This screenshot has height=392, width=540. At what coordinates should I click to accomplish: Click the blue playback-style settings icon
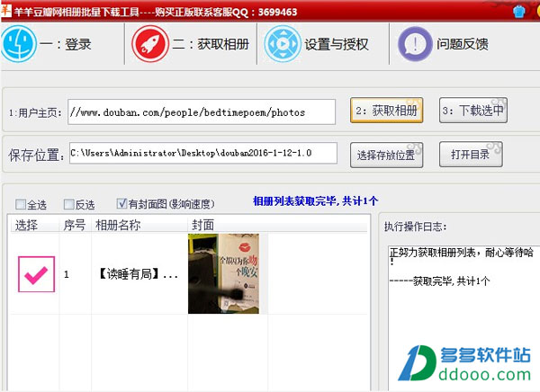[x=283, y=44]
